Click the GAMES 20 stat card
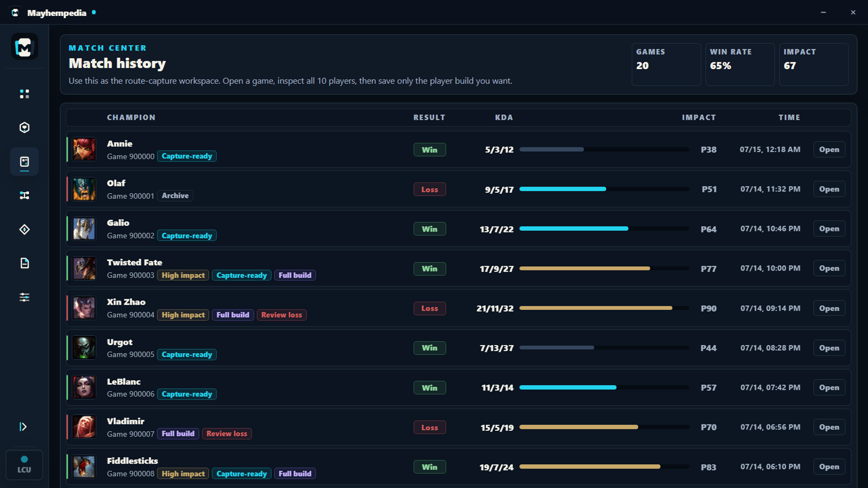 click(x=666, y=64)
